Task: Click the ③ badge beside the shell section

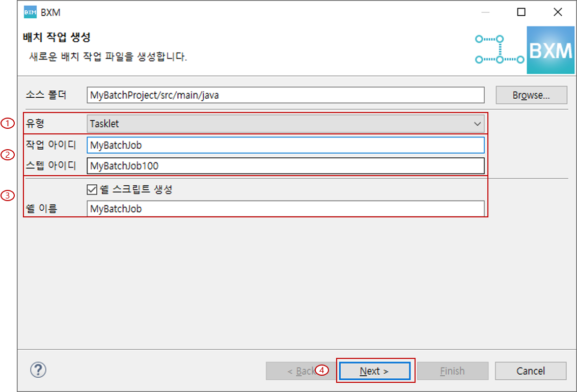Action: pyautogui.click(x=7, y=195)
